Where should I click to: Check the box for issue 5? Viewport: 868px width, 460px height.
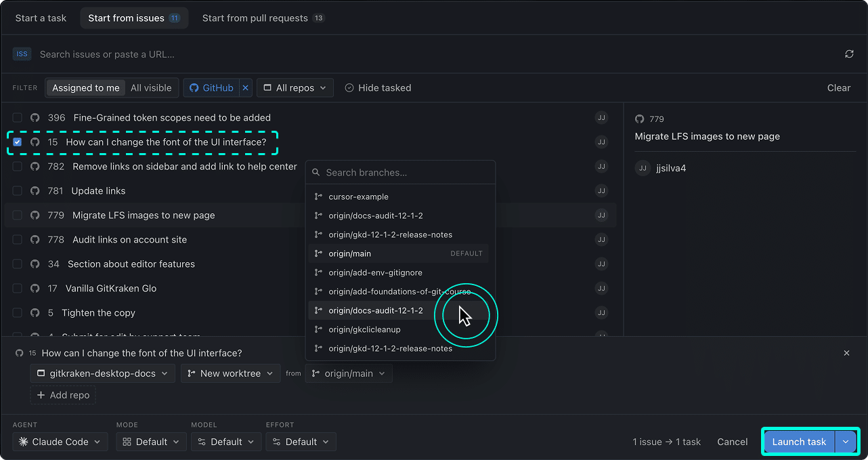18,313
